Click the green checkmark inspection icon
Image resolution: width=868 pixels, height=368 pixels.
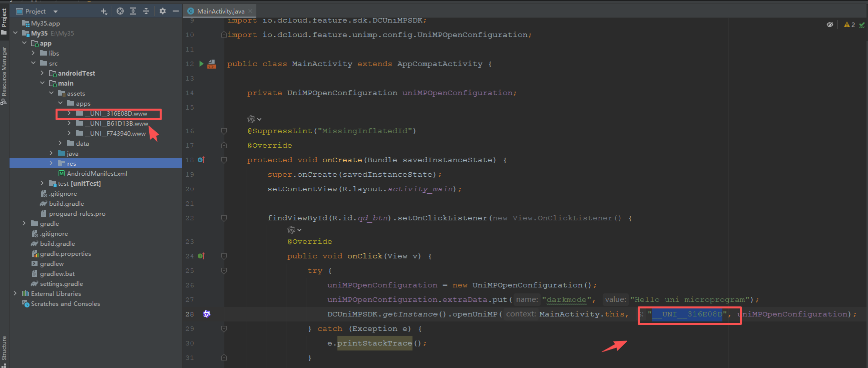(x=862, y=25)
